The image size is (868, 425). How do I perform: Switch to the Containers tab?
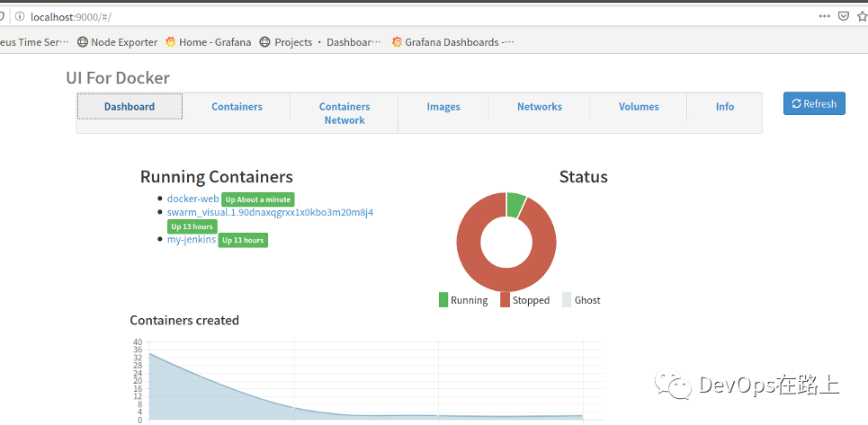pos(237,107)
